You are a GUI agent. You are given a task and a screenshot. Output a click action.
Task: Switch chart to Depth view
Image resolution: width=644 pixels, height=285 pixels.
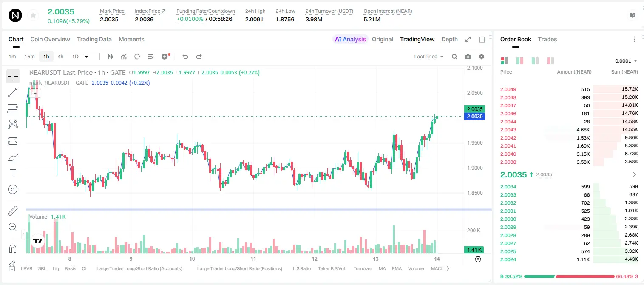tap(449, 39)
